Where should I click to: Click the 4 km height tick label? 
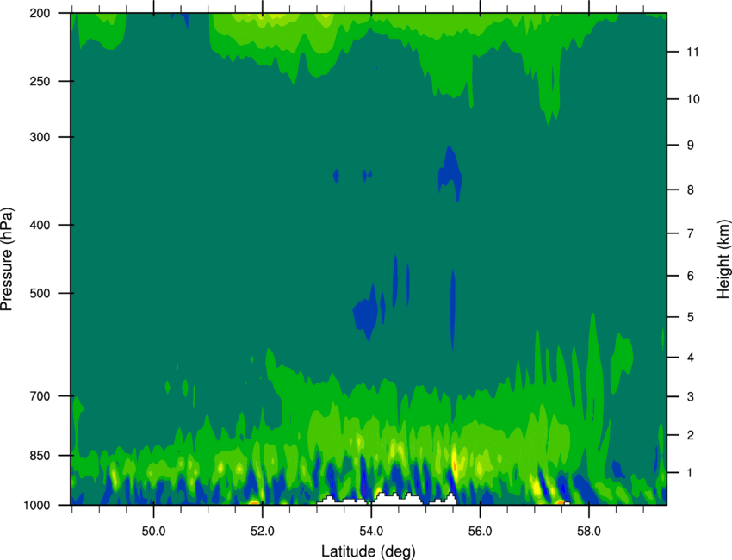[x=691, y=358]
